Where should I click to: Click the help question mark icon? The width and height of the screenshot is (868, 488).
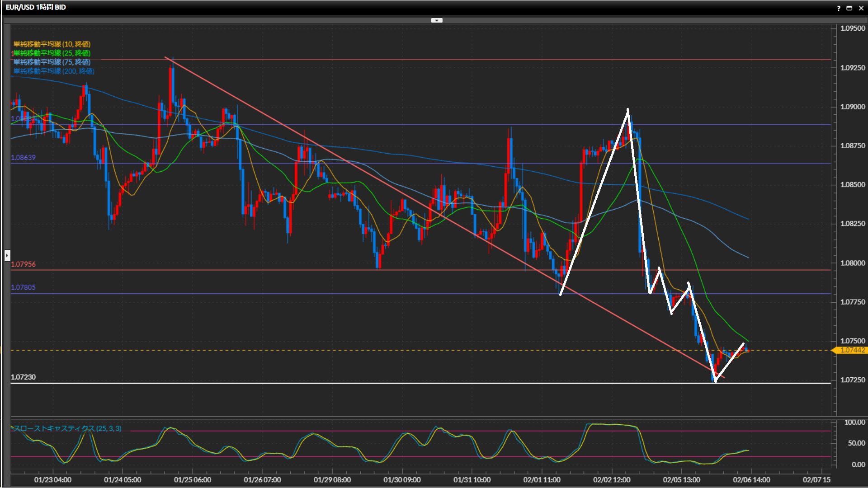click(839, 8)
